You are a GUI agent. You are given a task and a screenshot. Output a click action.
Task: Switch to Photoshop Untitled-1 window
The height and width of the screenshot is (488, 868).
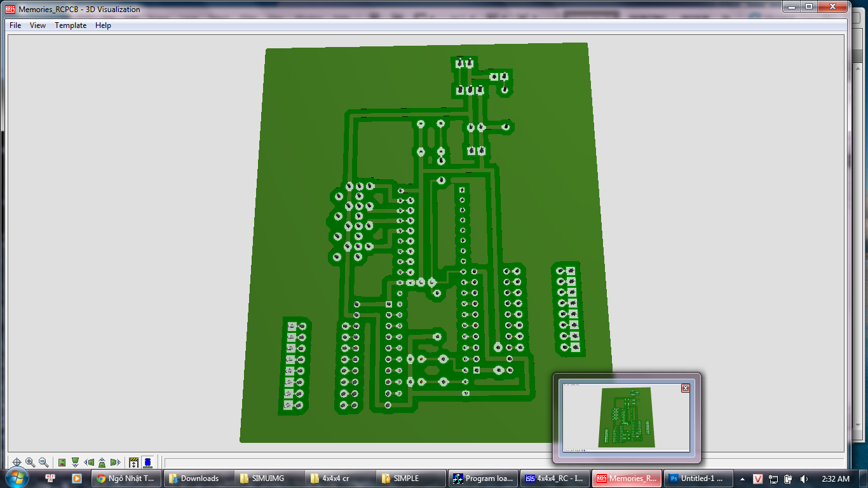[x=698, y=478]
